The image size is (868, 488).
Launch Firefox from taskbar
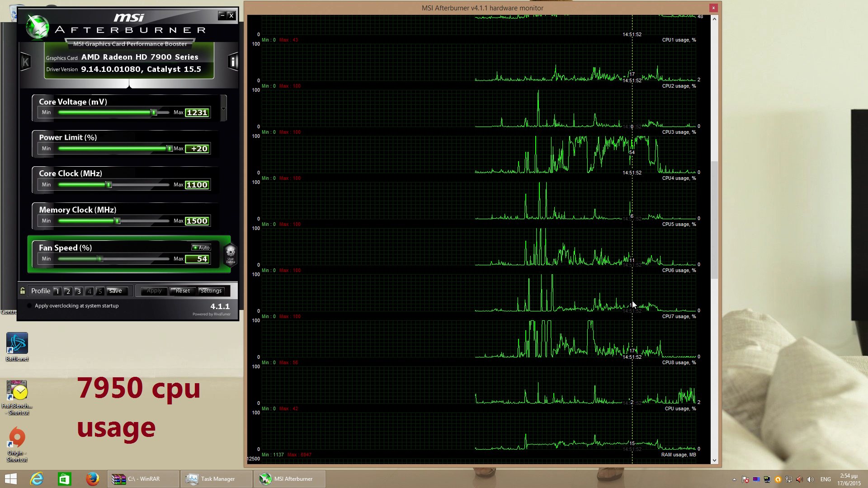click(92, 479)
